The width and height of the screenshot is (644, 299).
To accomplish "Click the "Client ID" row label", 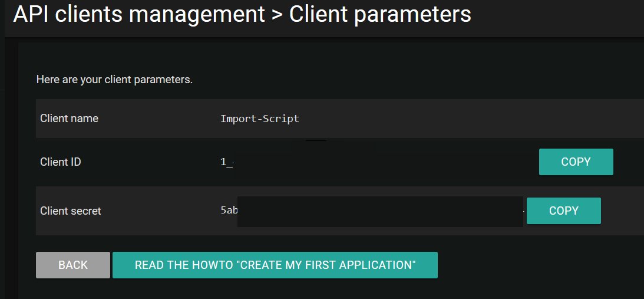I will click(x=60, y=162).
